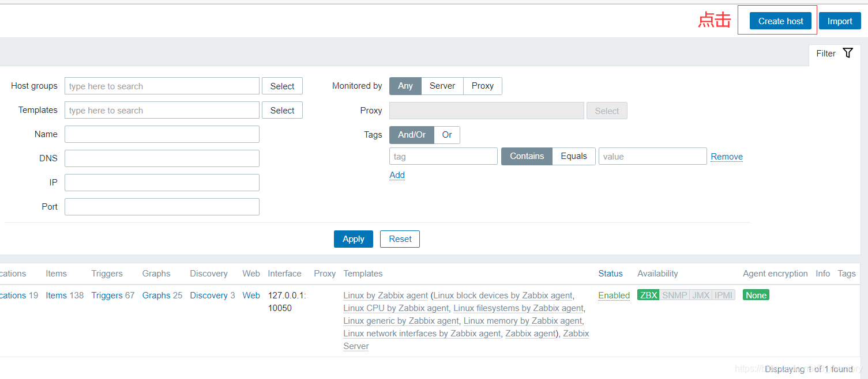
Task: Open the Import hosts dialog
Action: (840, 21)
